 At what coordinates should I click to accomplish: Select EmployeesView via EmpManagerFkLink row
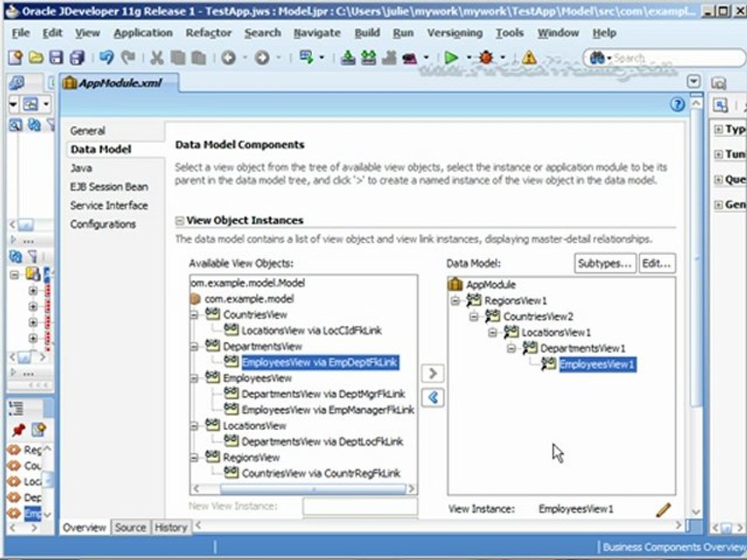328,410
